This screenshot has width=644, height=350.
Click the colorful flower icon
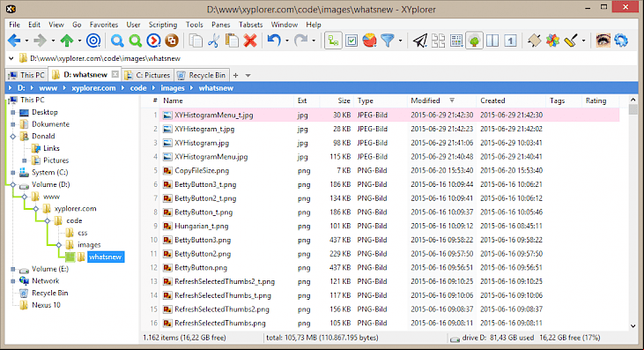click(553, 41)
